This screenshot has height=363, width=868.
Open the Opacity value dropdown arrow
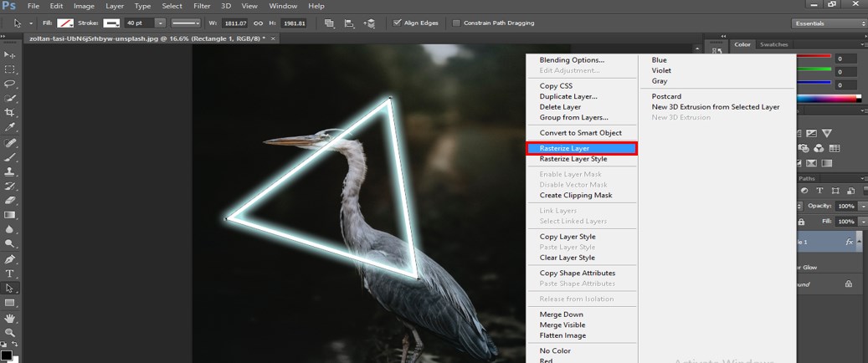[x=862, y=206]
